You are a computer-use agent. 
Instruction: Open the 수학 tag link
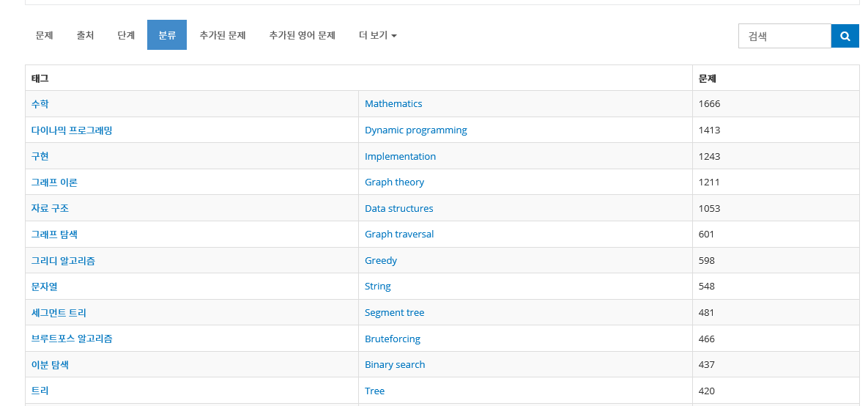[x=40, y=103]
